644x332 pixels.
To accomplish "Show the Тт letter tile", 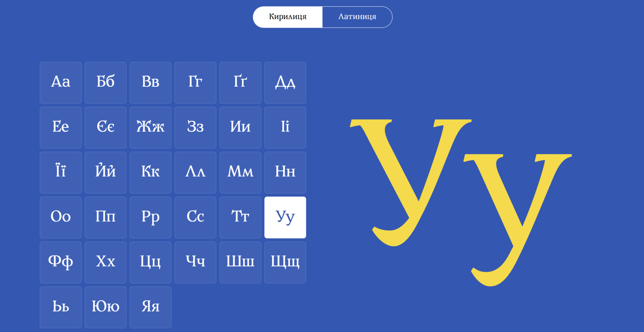I will coord(240,217).
